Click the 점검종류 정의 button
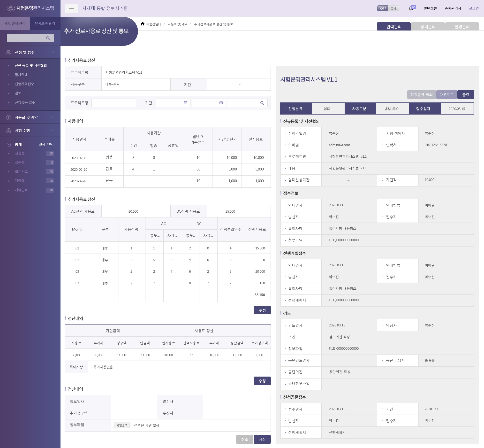 [x=422, y=94]
